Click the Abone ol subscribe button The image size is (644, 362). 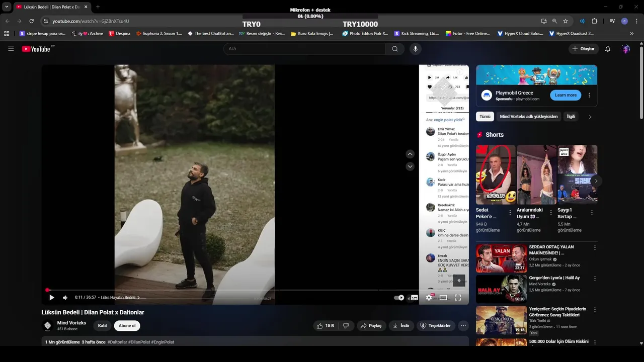click(x=127, y=326)
